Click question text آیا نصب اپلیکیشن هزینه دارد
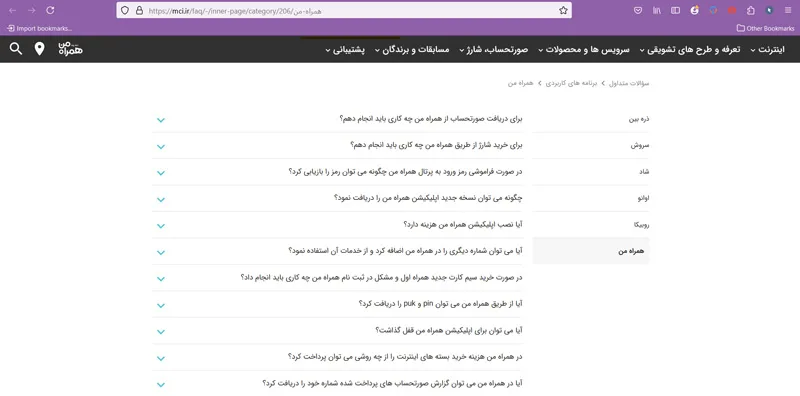The image size is (800, 396). [x=463, y=225]
